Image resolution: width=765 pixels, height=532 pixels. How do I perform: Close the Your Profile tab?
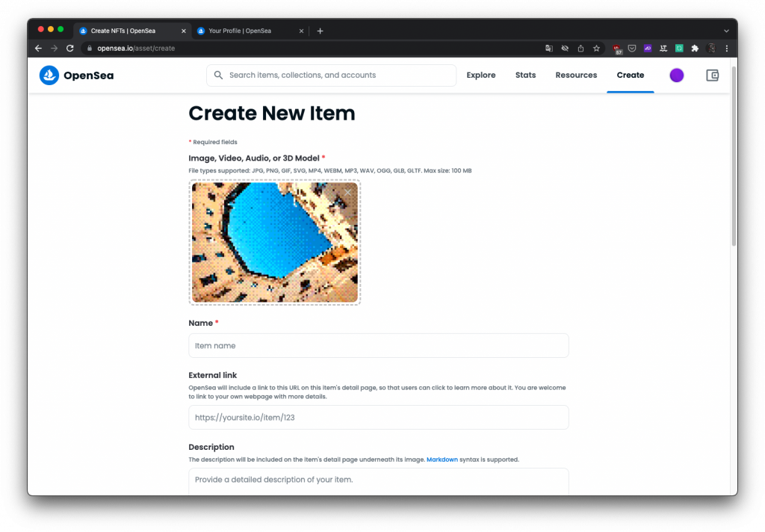tap(301, 31)
